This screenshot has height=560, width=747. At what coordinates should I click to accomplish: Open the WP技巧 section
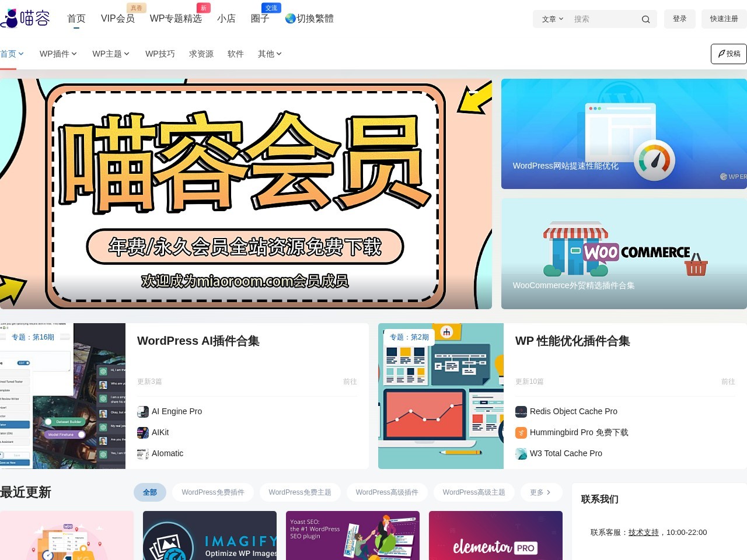(160, 54)
